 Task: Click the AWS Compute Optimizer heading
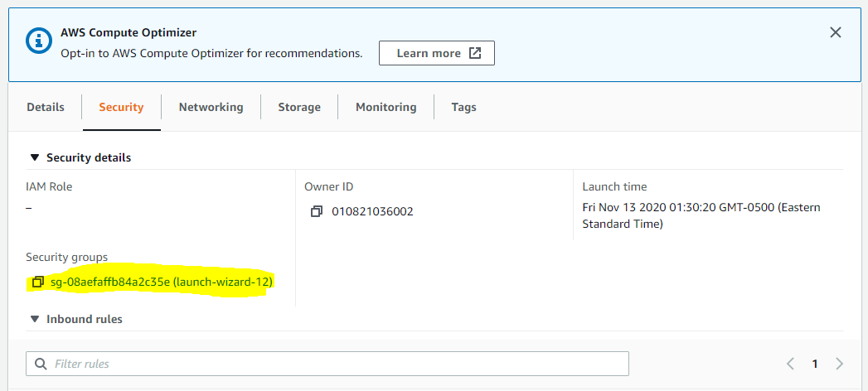pos(129,32)
